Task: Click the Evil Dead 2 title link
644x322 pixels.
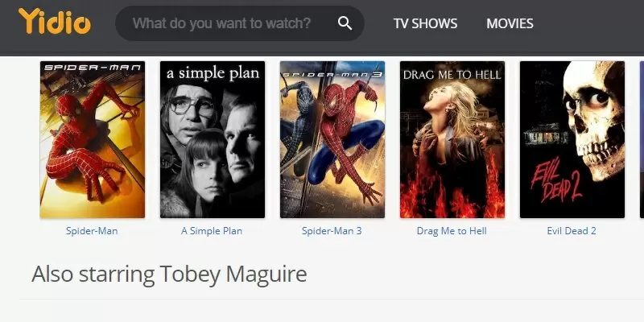Action: point(572,231)
